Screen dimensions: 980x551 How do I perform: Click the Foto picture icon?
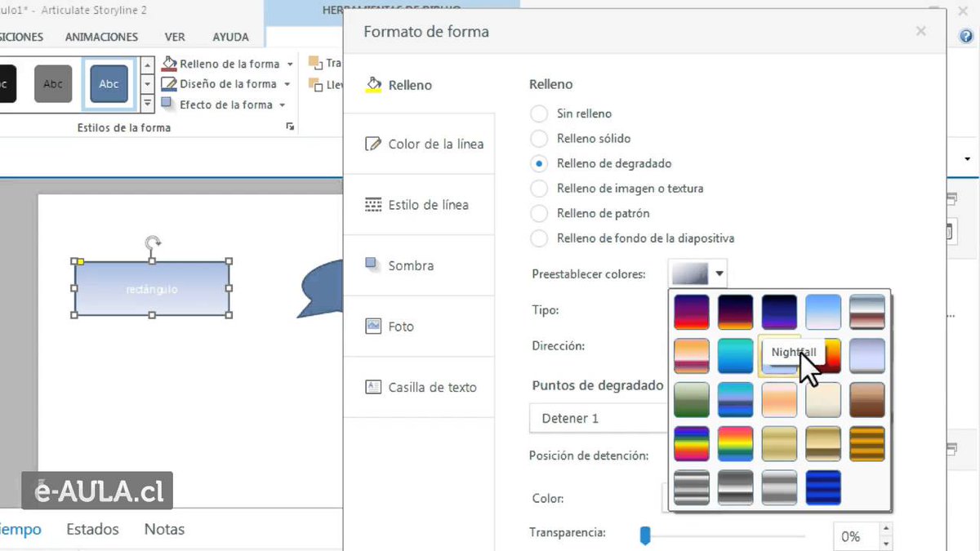[x=373, y=326]
